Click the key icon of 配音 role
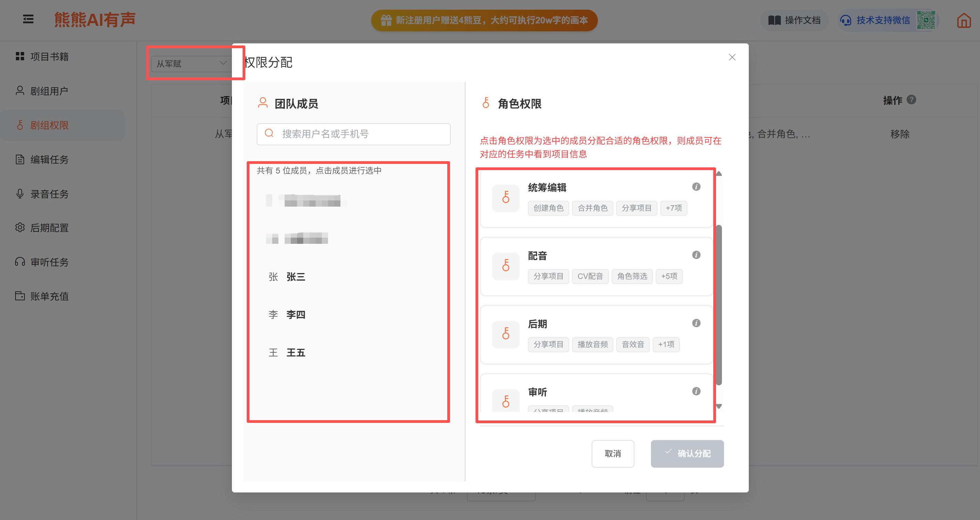980x520 pixels. click(x=506, y=265)
